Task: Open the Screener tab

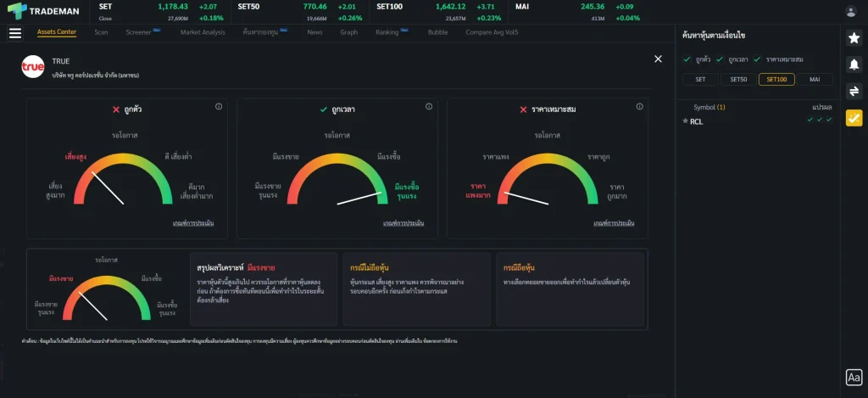Action: click(139, 32)
